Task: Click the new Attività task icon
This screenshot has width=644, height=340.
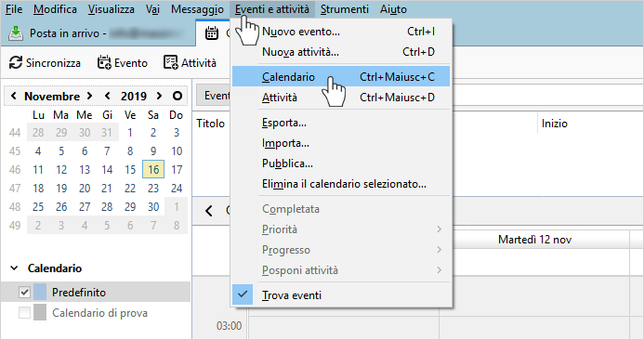Action: [170, 63]
